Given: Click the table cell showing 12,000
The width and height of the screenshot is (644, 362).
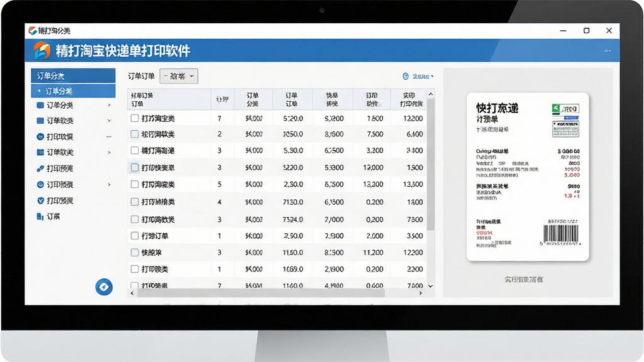Looking at the screenshot, I should (373, 167).
